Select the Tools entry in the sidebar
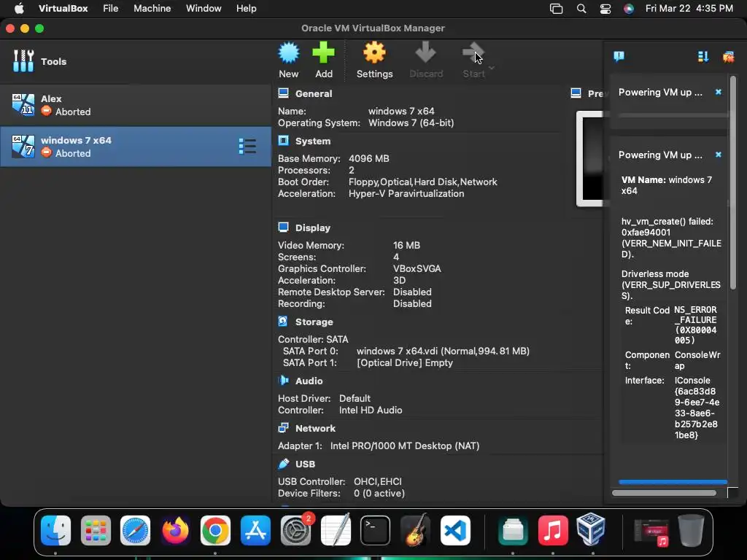The width and height of the screenshot is (747, 560). click(x=135, y=61)
